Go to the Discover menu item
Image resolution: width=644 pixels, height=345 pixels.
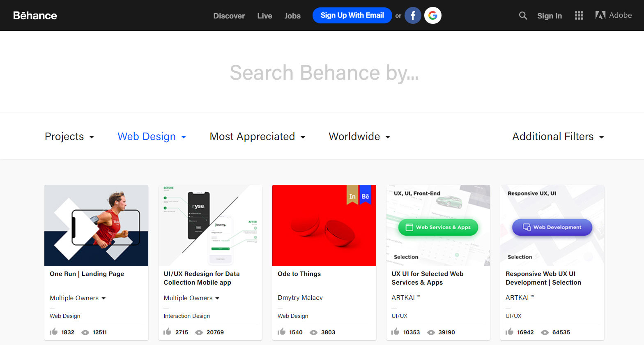click(229, 16)
